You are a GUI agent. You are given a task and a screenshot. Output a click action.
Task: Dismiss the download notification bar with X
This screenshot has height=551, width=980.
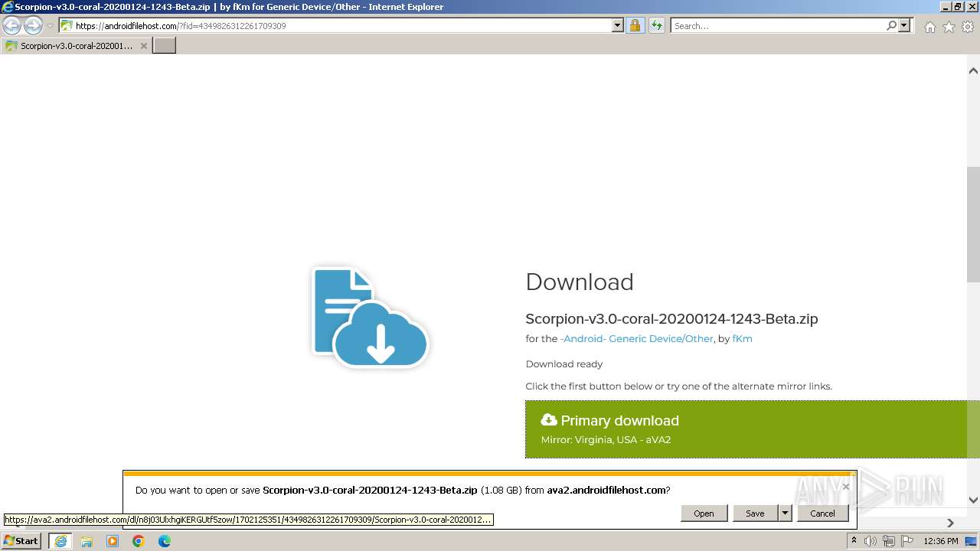tap(846, 487)
